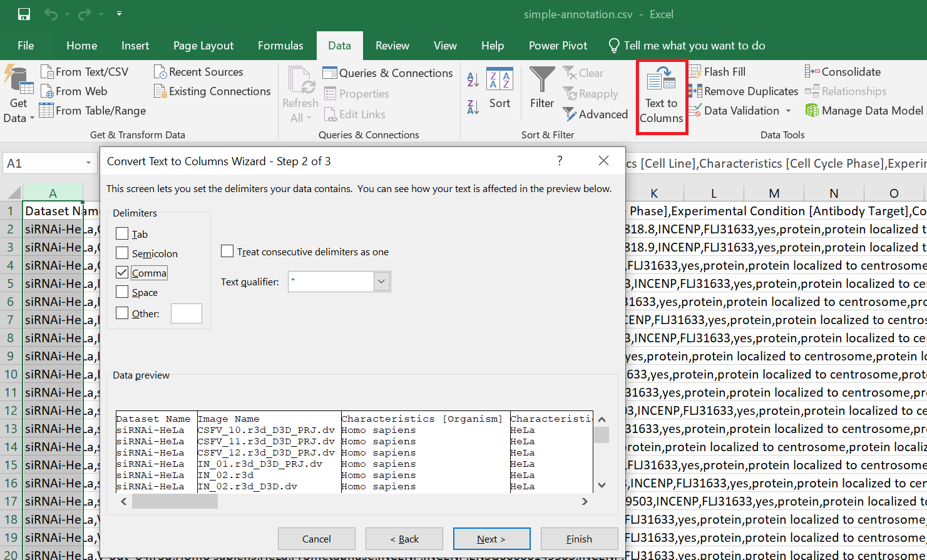
Task: Choose From Table/Range import
Action: [x=93, y=111]
